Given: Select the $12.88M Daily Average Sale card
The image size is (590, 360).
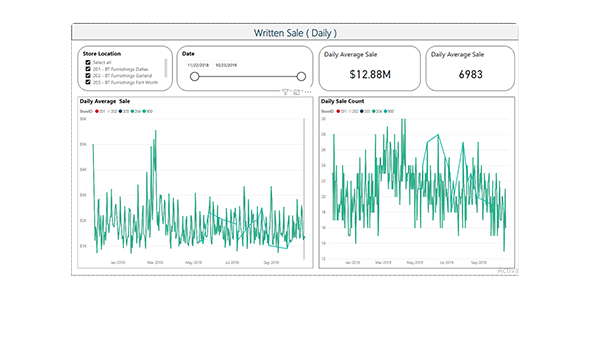Looking at the screenshot, I should coord(370,68).
